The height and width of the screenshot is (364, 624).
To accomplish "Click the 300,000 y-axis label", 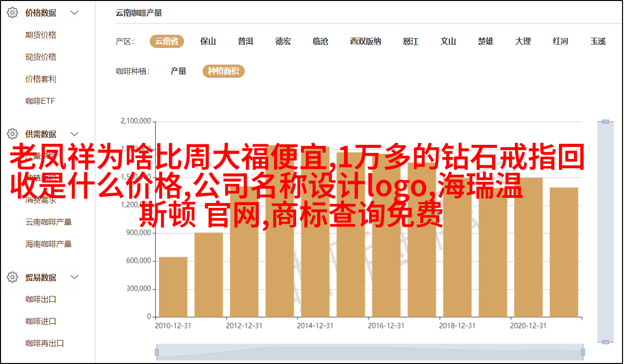I will click(138, 289).
